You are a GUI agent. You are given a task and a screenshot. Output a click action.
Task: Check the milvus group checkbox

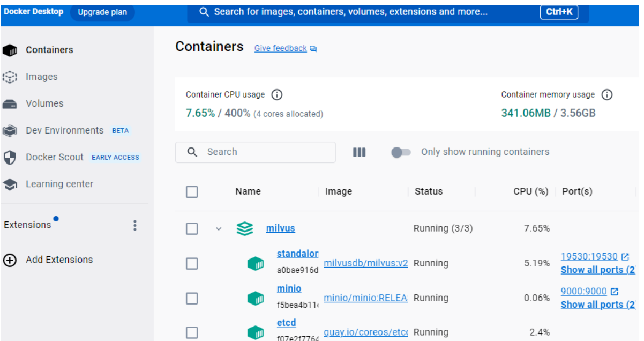click(192, 229)
